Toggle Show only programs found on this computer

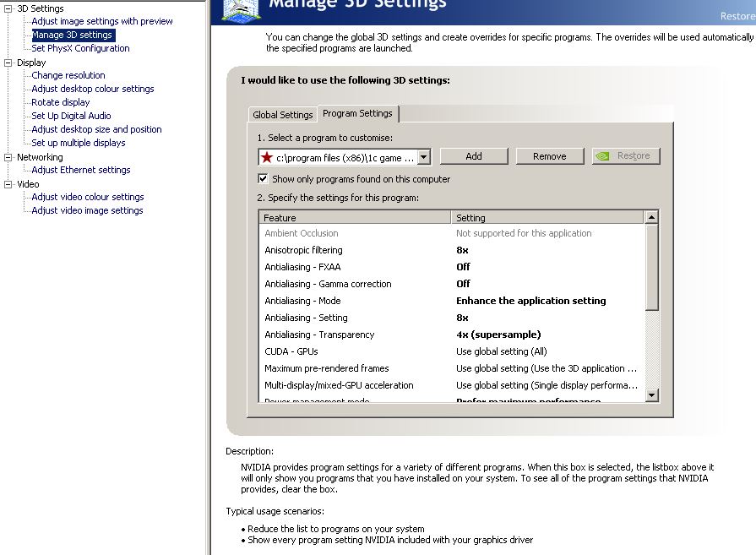263,179
